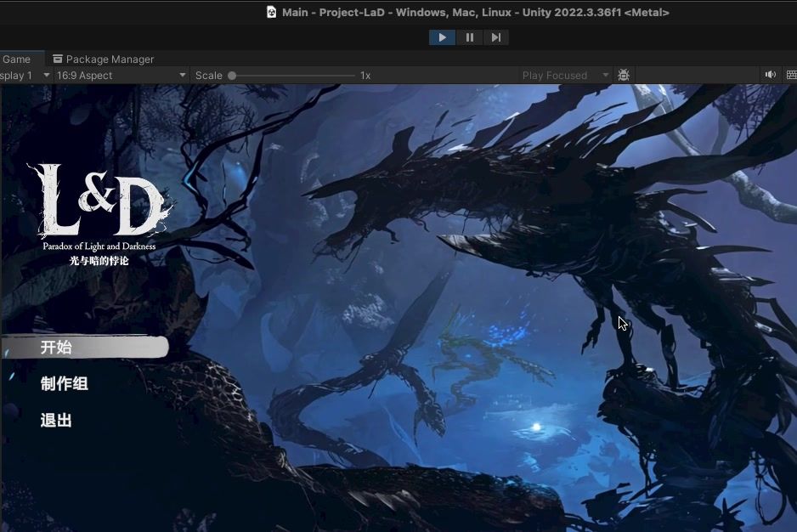Switch to the Game tab
797x532 pixels.
pyautogui.click(x=17, y=59)
